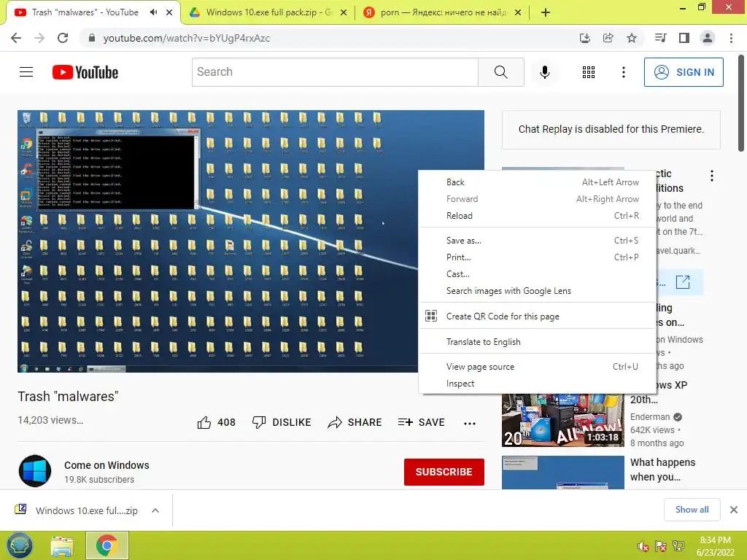Viewport: 747px width, 560px height.
Task: Open the media control icon in toolbar
Action: pos(661,38)
